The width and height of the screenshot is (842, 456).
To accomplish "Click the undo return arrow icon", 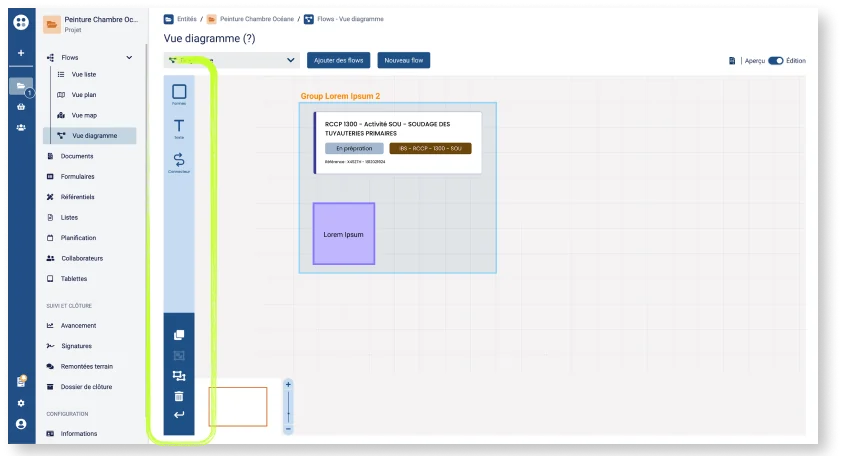I will 179,415.
